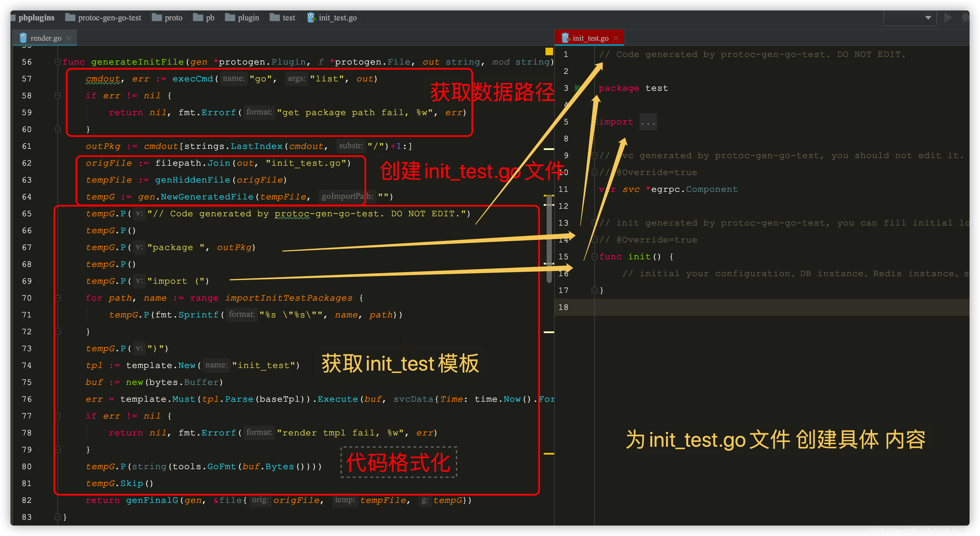The image size is (980, 536).
Task: Collapse the generateInitFile function fold
Action: click(x=58, y=62)
